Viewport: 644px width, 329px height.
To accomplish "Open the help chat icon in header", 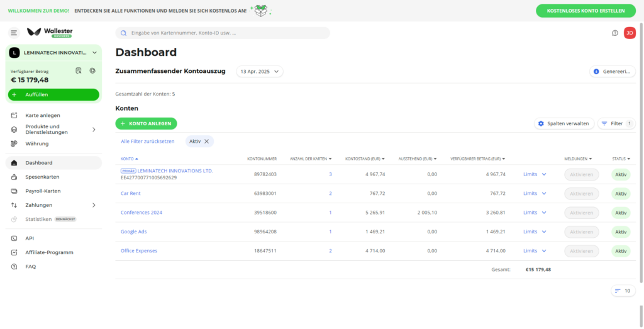I will click(615, 33).
